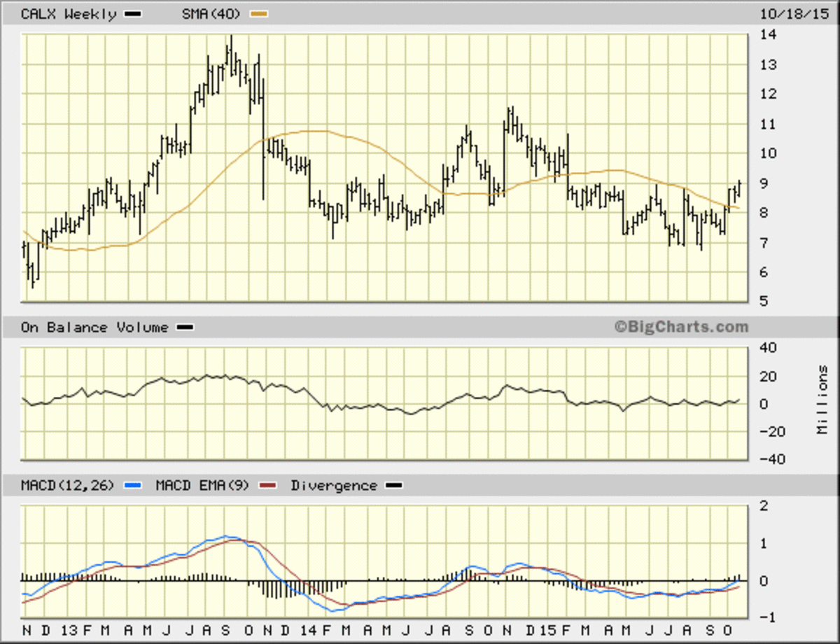Screen dimensions: 840x644
Task: Click the Divergence label text
Action: [x=334, y=485]
